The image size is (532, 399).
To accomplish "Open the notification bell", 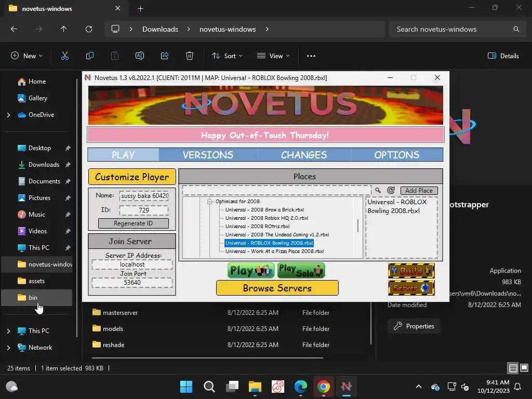I will point(518,387).
